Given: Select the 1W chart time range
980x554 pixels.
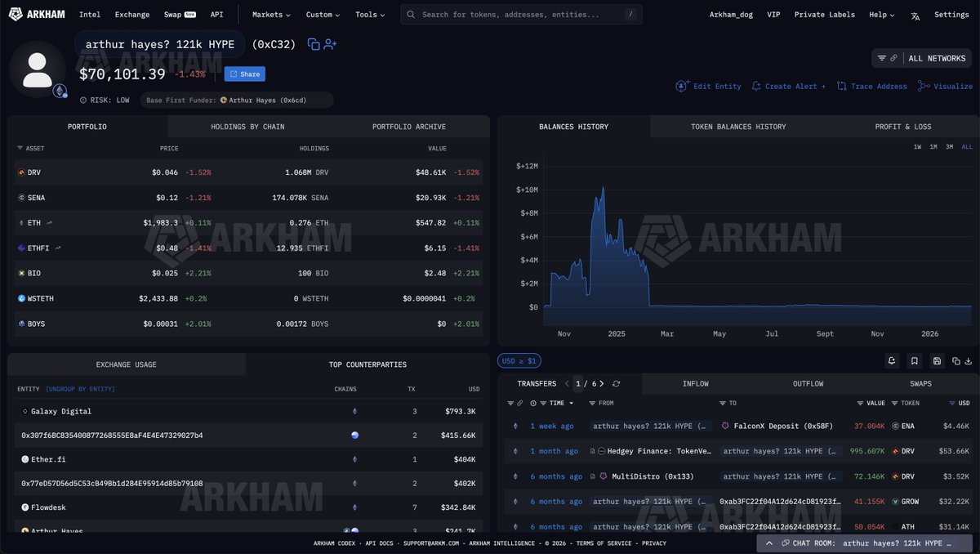Looking at the screenshot, I should click(x=917, y=146).
